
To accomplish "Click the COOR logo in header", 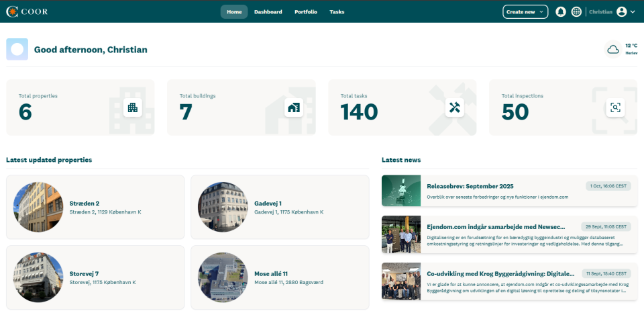I will [x=27, y=11].
